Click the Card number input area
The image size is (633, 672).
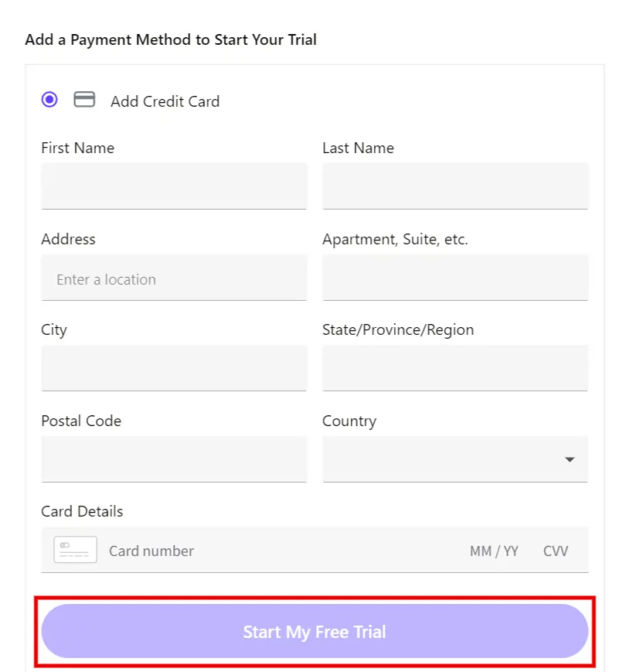coord(232,550)
